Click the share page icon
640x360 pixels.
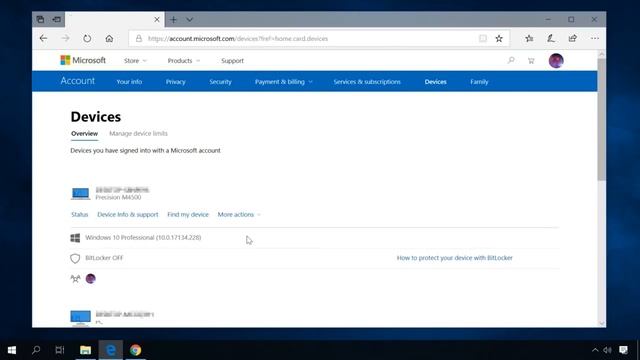click(x=573, y=38)
